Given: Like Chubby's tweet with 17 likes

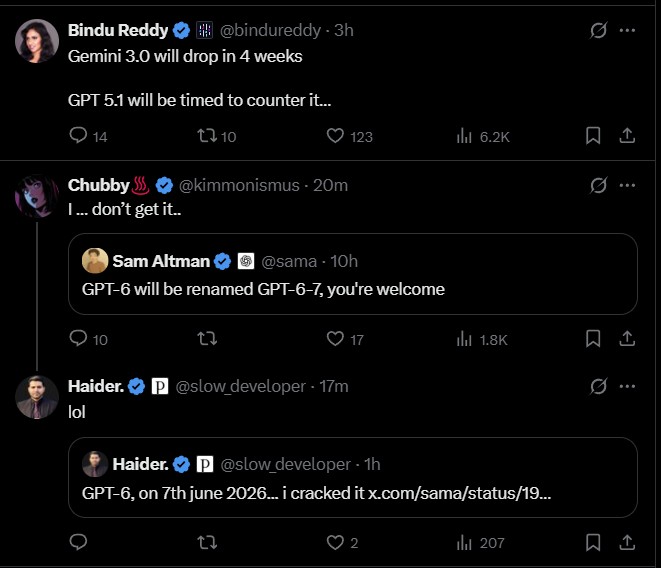Looking at the screenshot, I should pos(335,339).
